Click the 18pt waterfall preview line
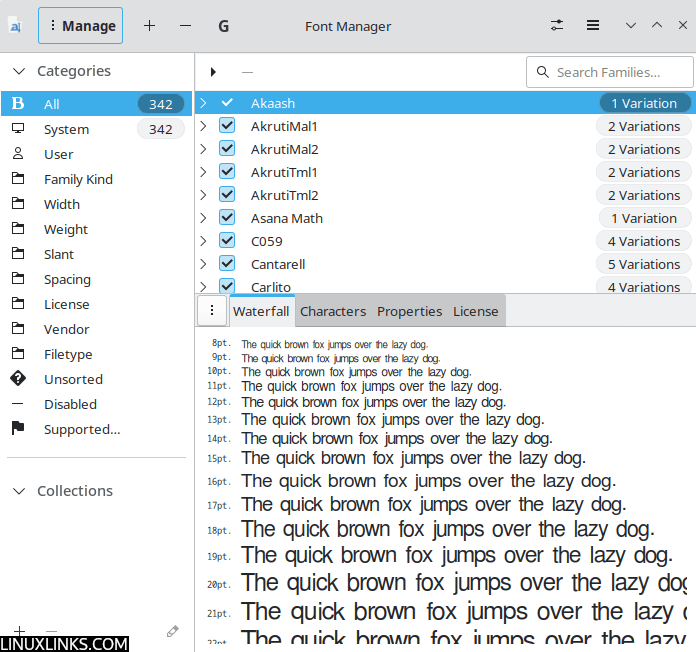Viewport: 696px width, 652px height. pos(448,530)
